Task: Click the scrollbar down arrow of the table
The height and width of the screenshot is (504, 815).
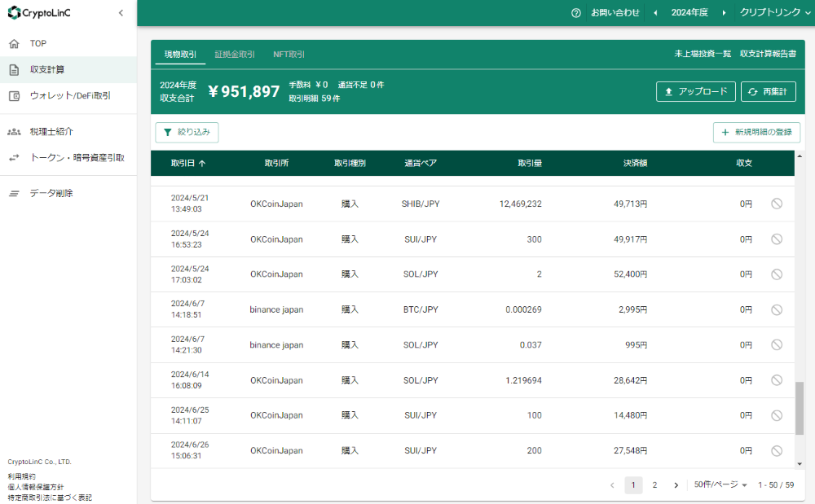Action: tap(800, 464)
